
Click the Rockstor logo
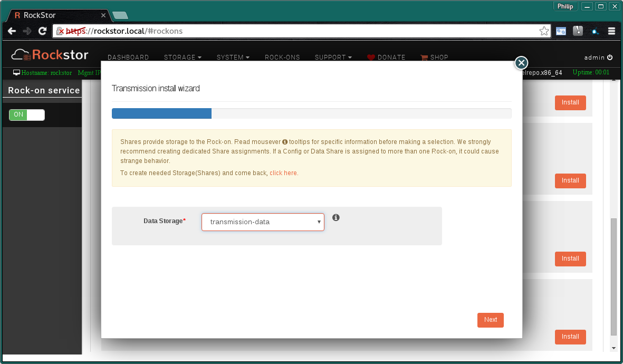[x=50, y=55]
